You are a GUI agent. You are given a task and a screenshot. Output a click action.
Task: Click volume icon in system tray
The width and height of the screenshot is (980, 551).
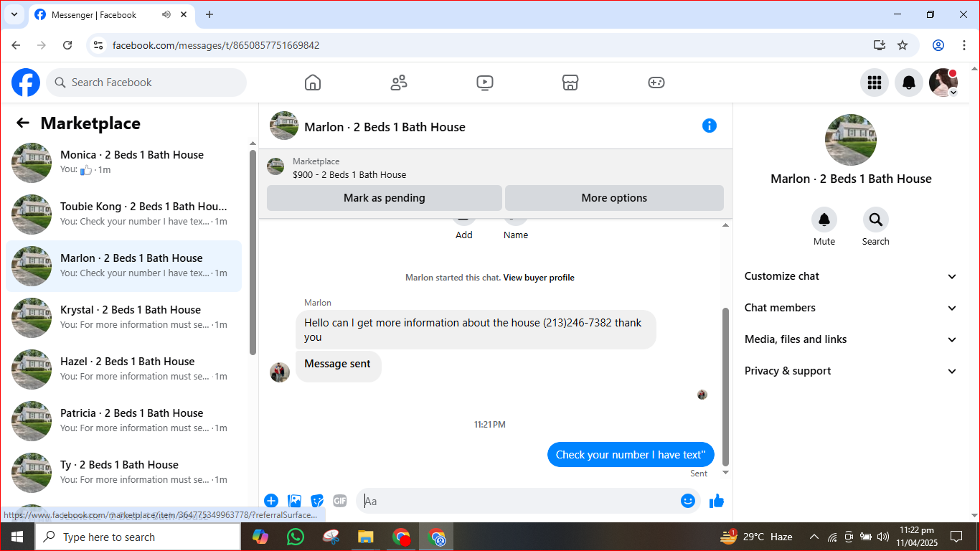pyautogui.click(x=883, y=537)
